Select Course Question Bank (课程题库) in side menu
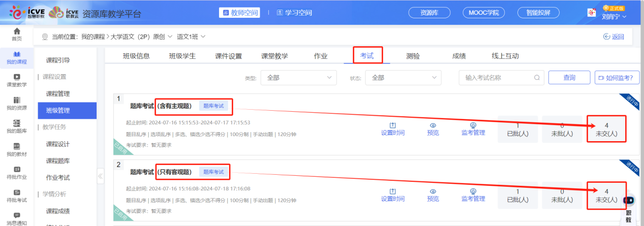This screenshot has height=226, width=644. click(58, 161)
